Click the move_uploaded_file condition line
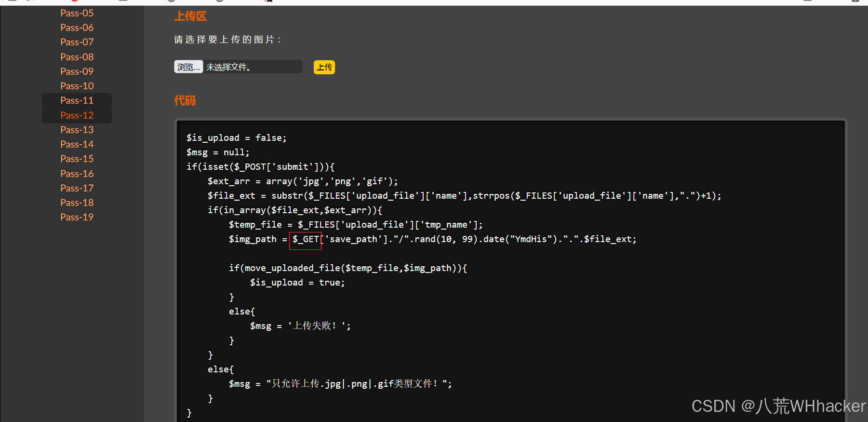This screenshot has height=422, width=868. (348, 268)
